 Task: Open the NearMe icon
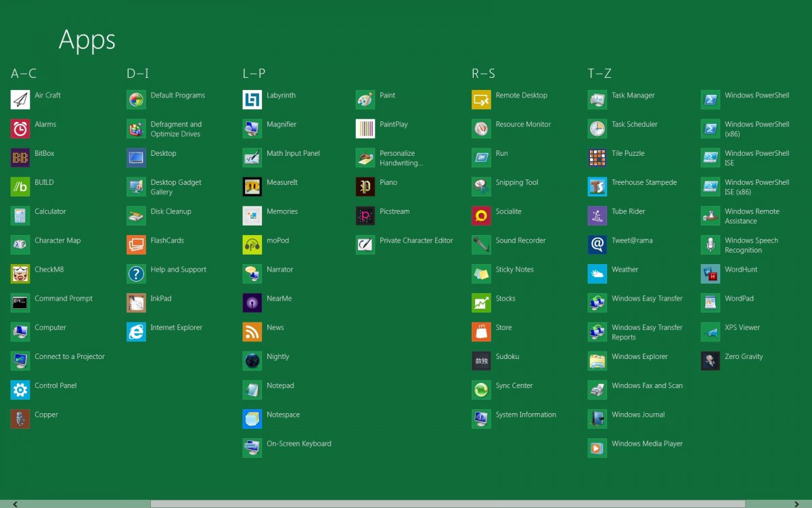coord(252,303)
